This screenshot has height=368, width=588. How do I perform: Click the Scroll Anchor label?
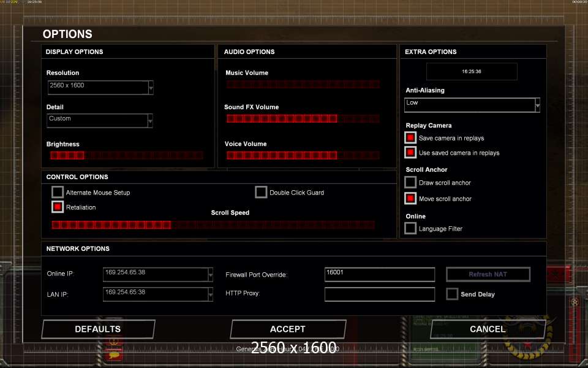(x=427, y=170)
